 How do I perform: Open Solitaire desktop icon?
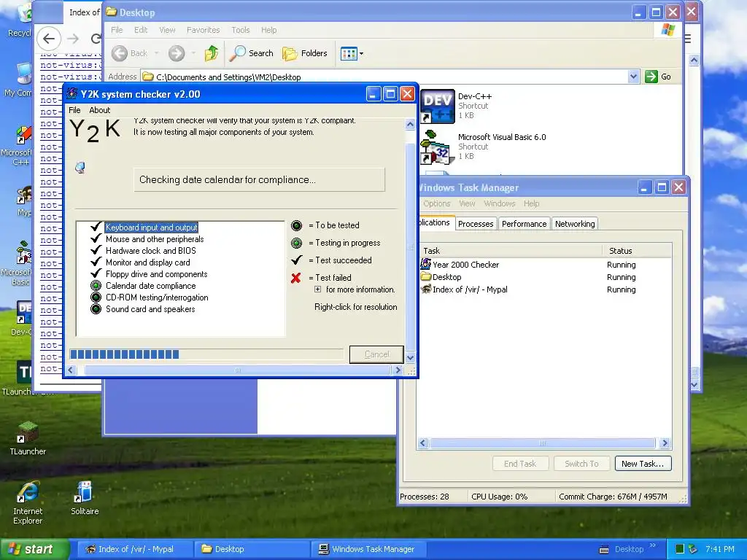85,498
